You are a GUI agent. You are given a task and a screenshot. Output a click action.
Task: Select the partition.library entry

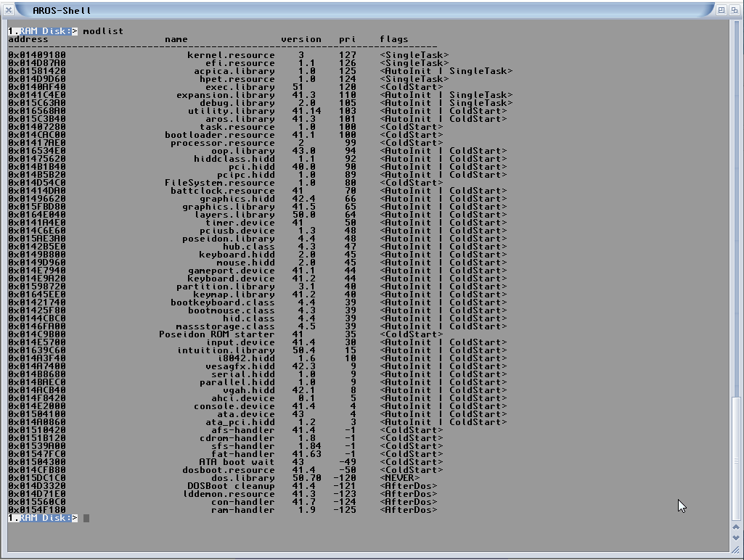pos(226,287)
